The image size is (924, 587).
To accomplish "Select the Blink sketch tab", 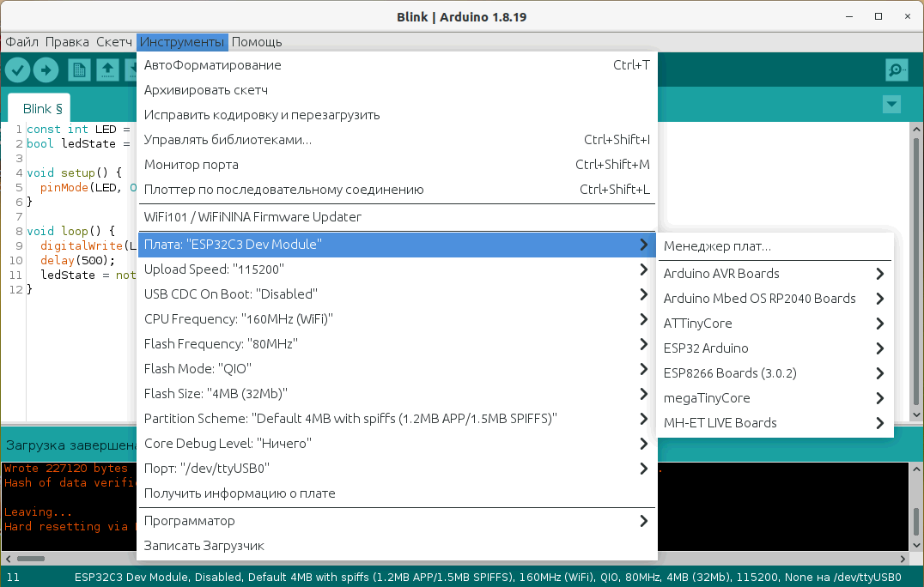I will [x=40, y=108].
